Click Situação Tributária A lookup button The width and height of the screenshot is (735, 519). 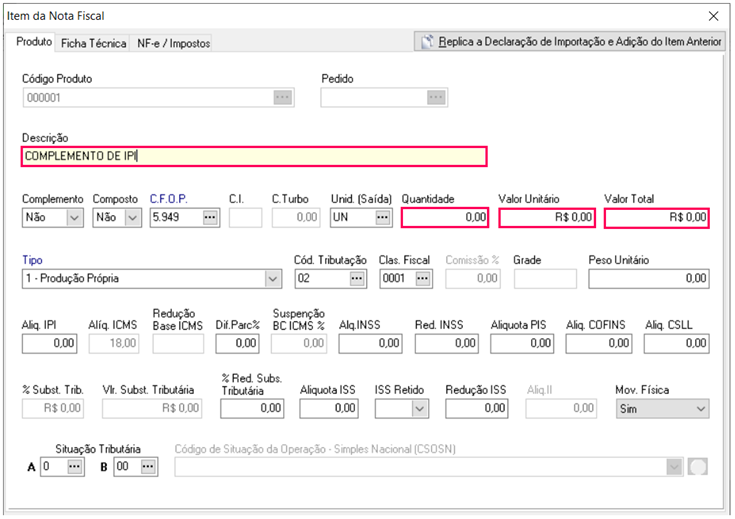(75, 467)
